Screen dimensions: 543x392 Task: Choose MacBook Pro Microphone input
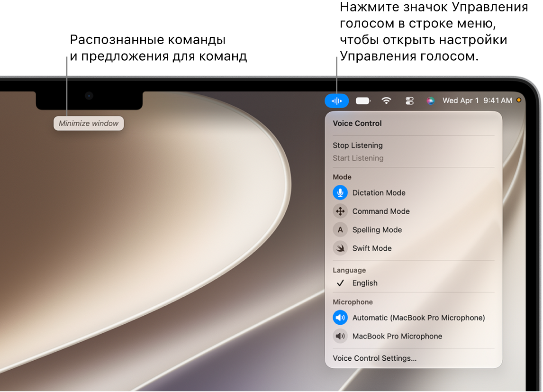pos(397,336)
